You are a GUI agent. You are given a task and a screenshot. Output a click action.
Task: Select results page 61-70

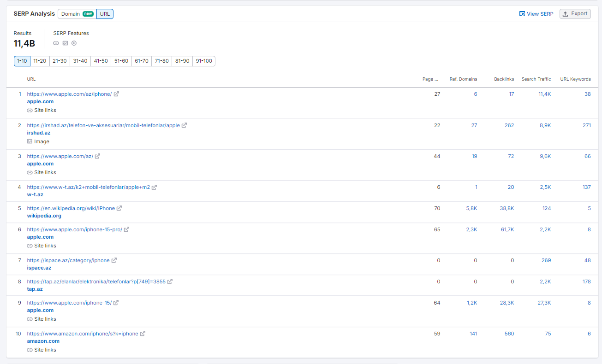(x=142, y=61)
